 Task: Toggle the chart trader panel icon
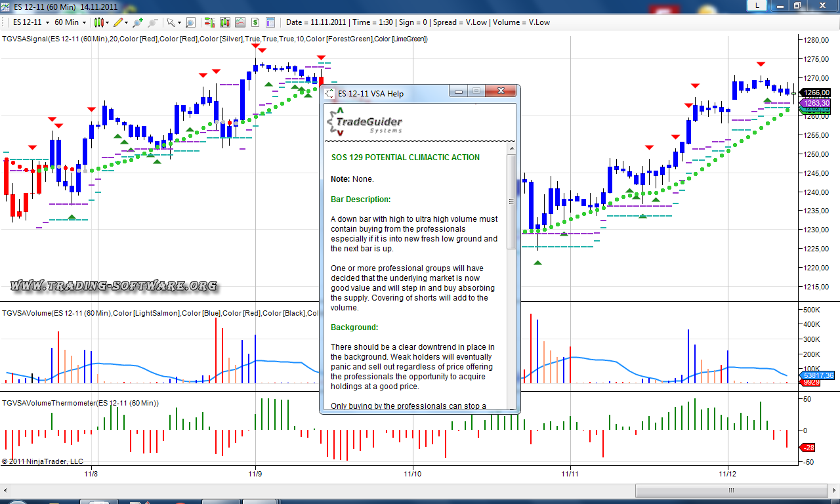pyautogui.click(x=209, y=22)
